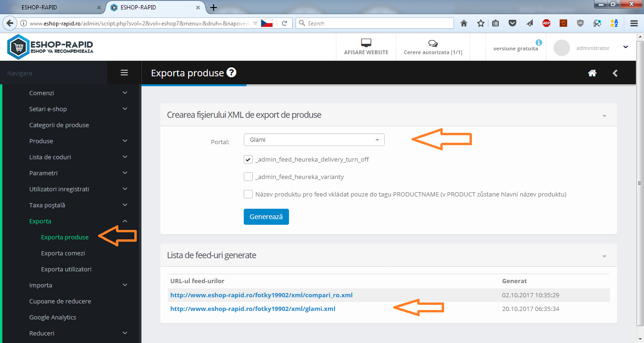Click the Czech flag icon in address bar

coord(267,23)
